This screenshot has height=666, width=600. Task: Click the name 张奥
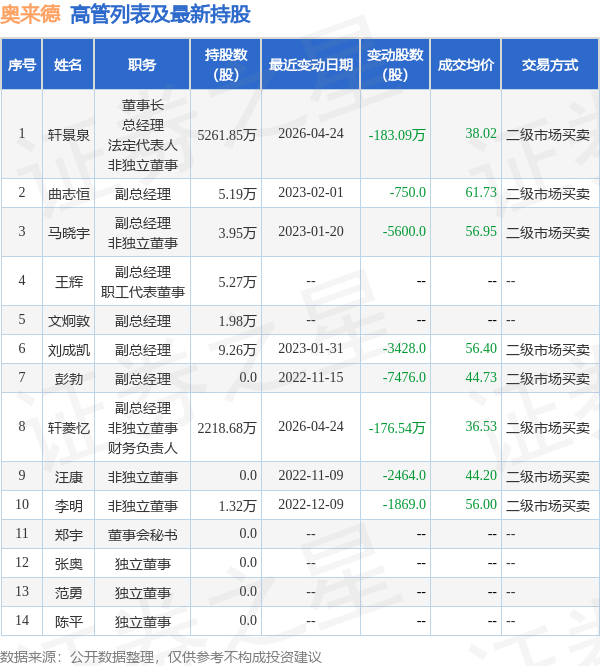tap(69, 564)
